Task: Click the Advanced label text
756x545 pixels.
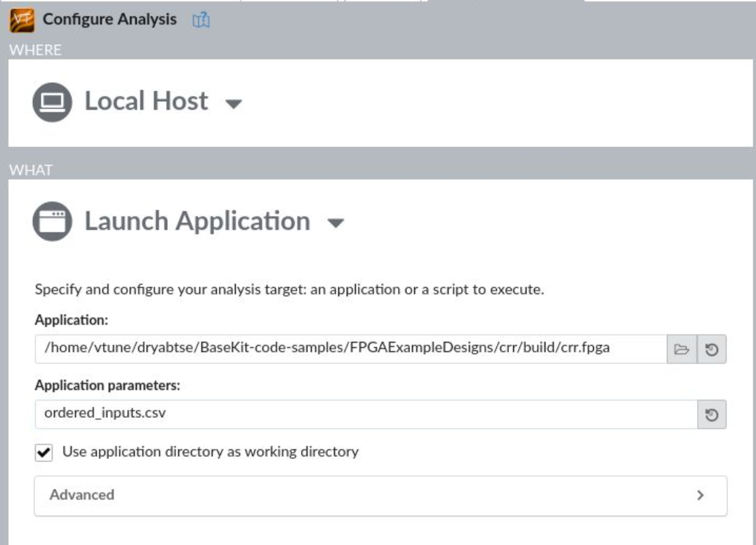Action: point(81,495)
